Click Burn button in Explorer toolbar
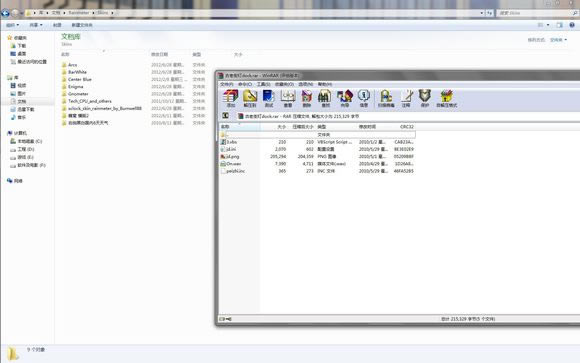The image size is (580, 363). click(57, 25)
